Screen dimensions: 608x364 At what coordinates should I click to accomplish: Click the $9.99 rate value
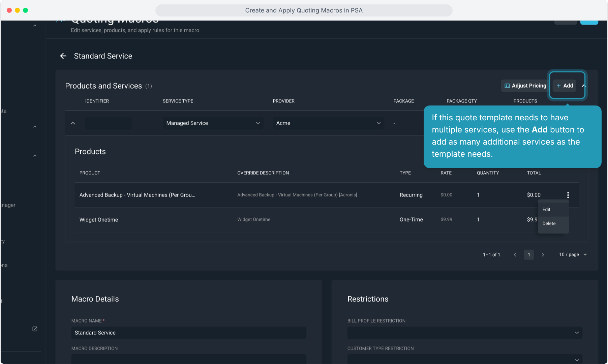click(446, 219)
